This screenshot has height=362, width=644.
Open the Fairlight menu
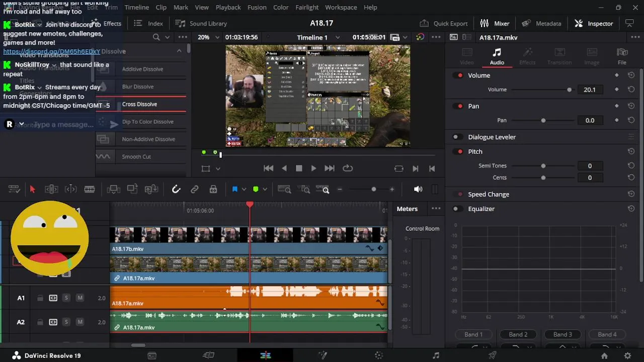click(x=307, y=8)
